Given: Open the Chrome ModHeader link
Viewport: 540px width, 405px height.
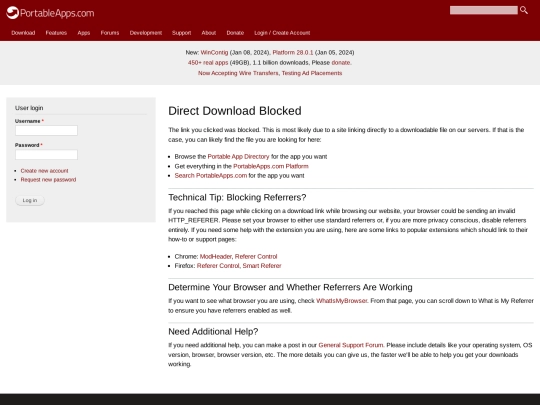Looking at the screenshot, I should tap(216, 257).
